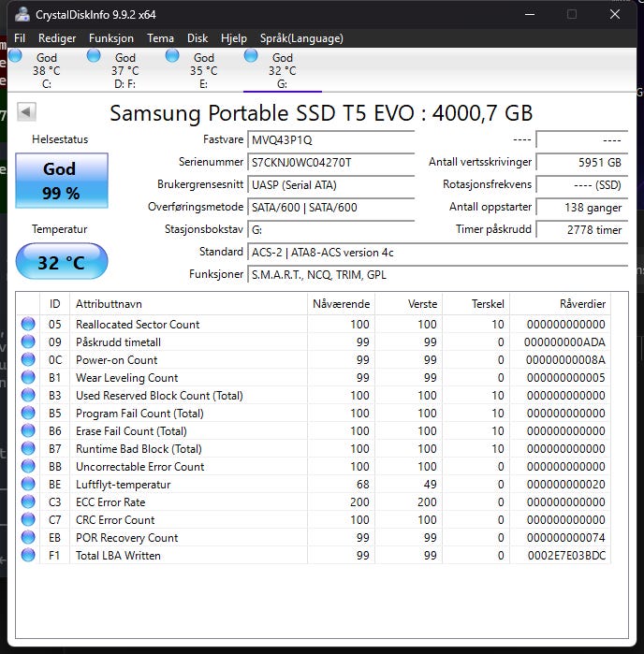Click status orb for CRC Error Count

point(28,519)
